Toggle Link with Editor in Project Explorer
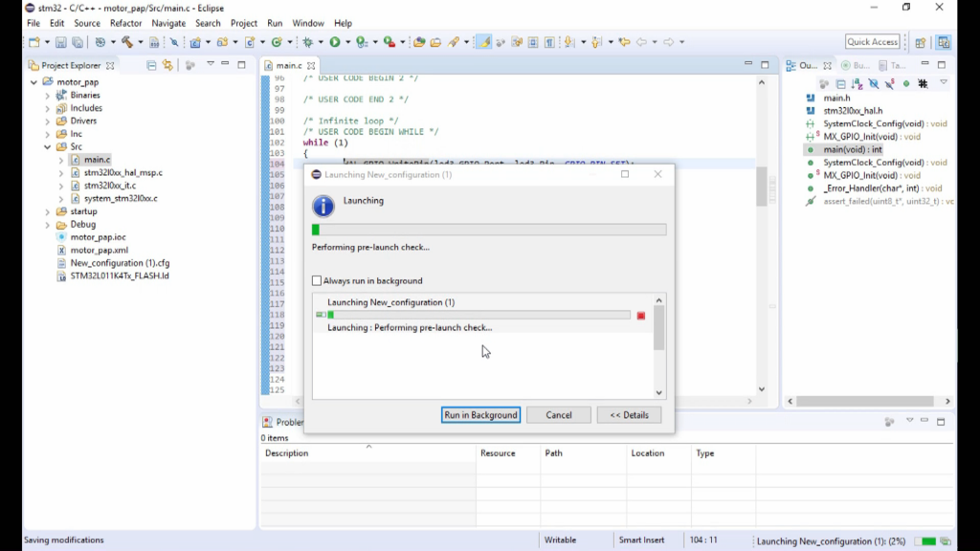 click(167, 65)
